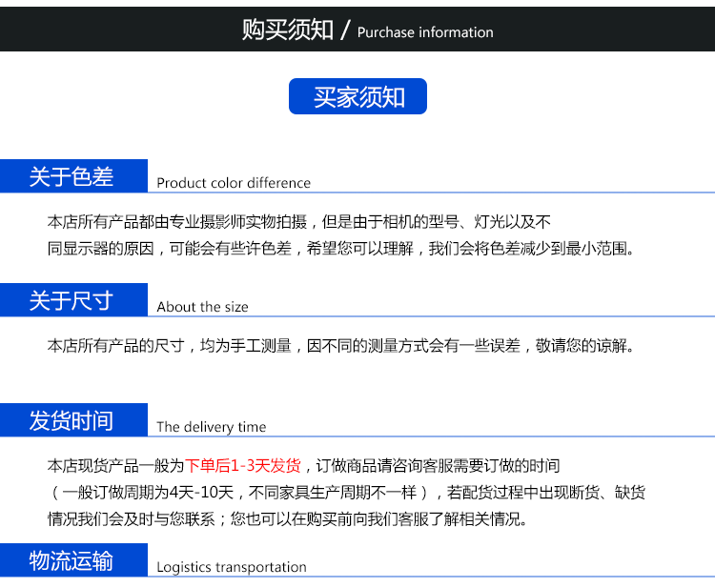This screenshot has height=588, width=715.
Task: Click the 'Logistics transportation' subtitle
Action: pos(232,567)
